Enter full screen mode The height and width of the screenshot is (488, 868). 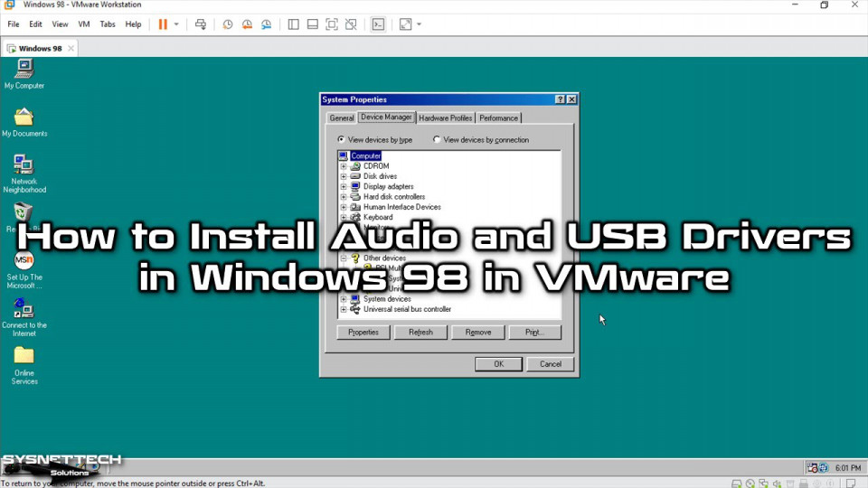332,24
